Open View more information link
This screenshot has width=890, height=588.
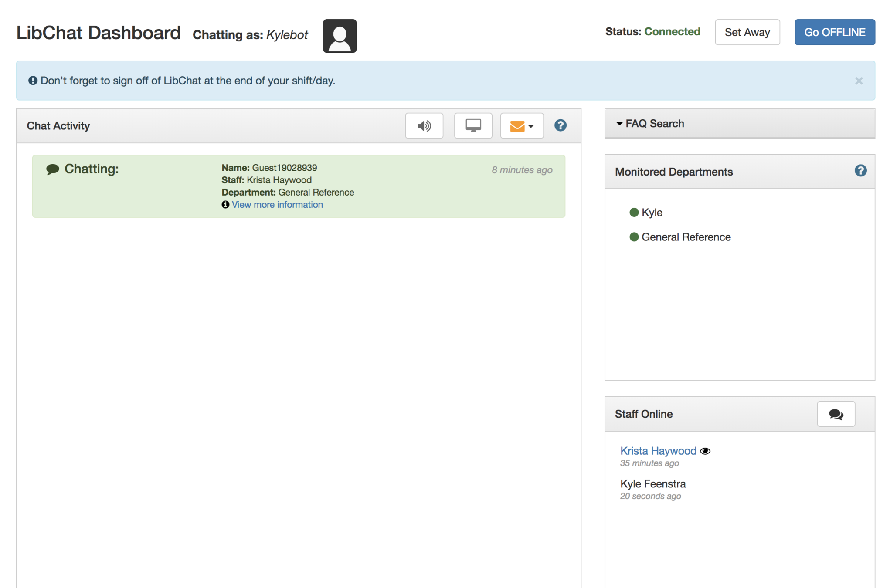[277, 205]
